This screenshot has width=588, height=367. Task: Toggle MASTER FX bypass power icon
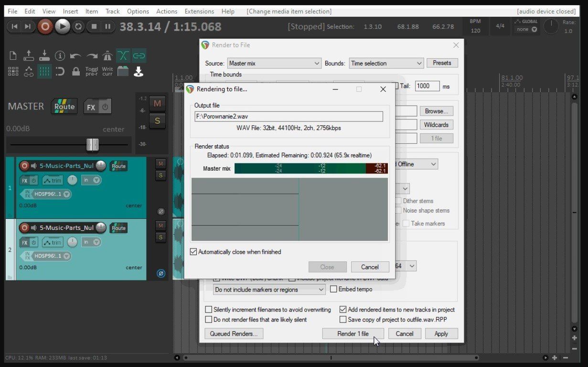tap(105, 107)
